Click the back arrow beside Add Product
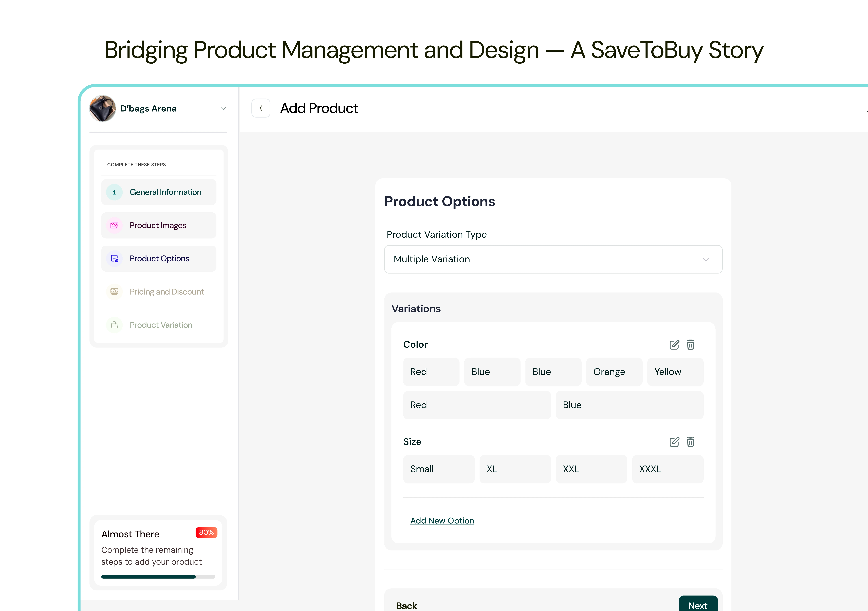868x611 pixels. pyautogui.click(x=261, y=108)
